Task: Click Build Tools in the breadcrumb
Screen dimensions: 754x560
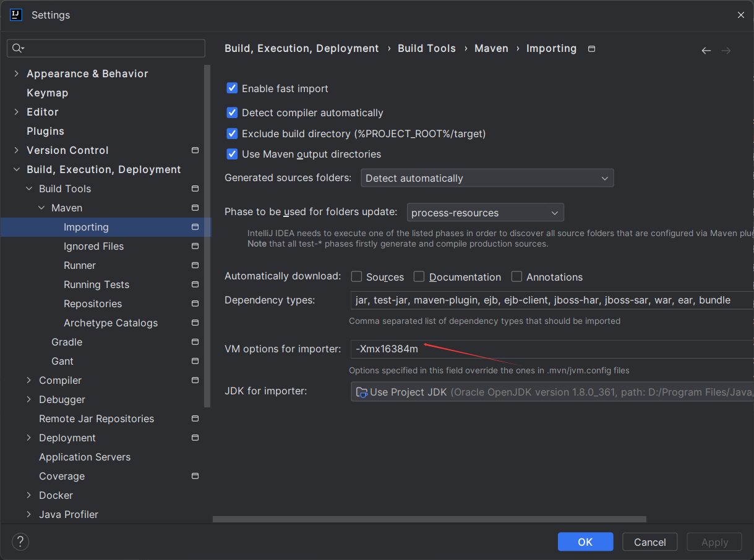Action: (x=427, y=48)
